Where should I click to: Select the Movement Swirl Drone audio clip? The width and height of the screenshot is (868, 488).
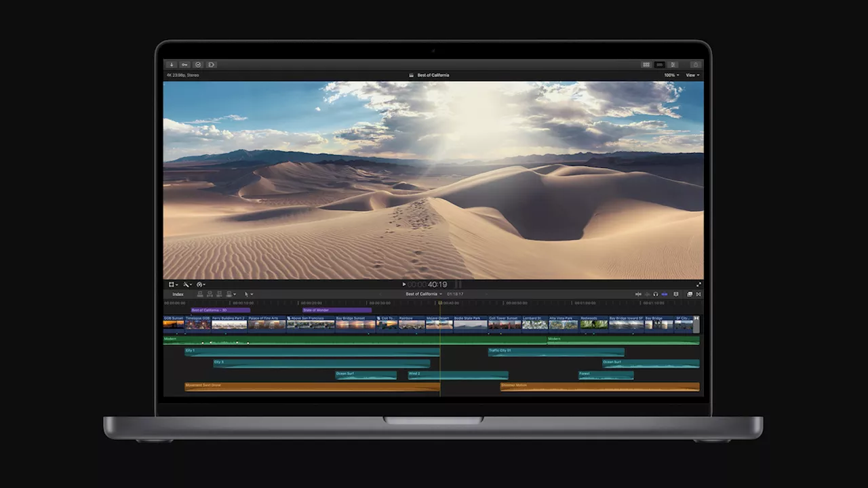click(x=312, y=386)
